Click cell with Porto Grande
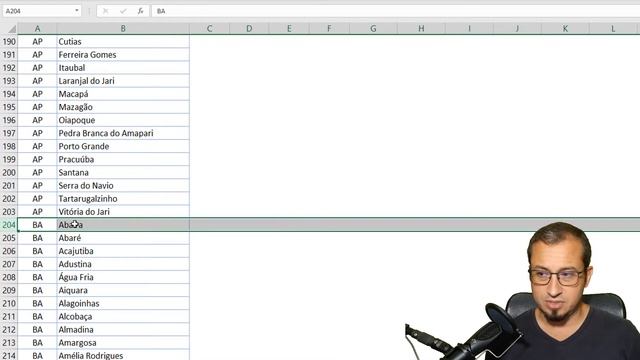 (x=123, y=146)
